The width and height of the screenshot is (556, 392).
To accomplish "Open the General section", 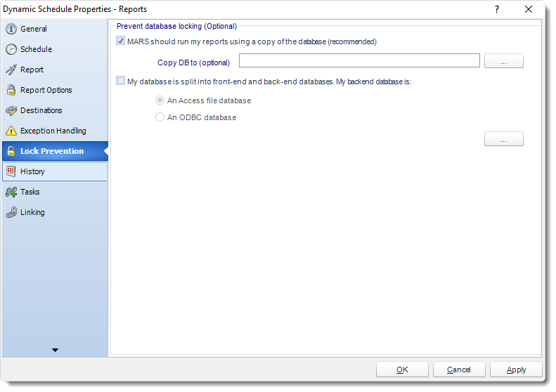I will (55, 29).
